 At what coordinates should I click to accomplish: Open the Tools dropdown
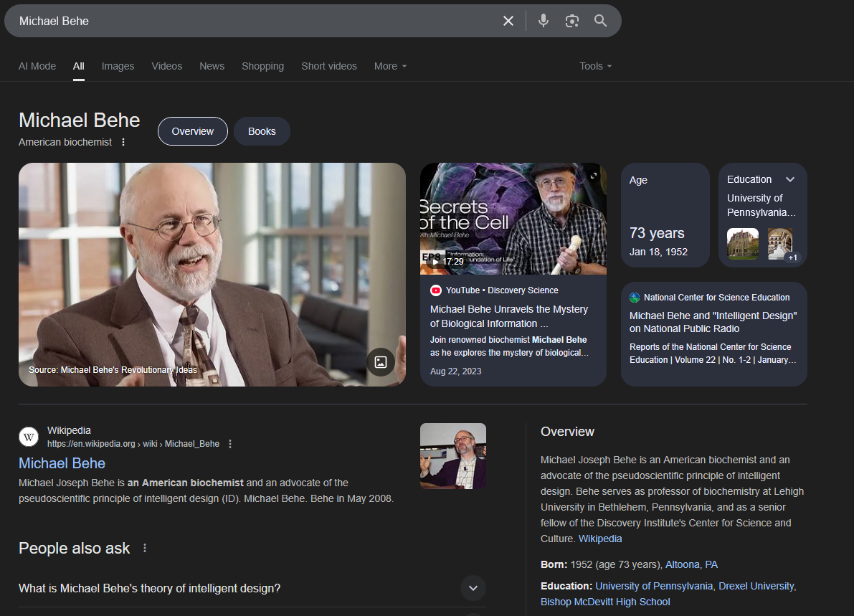595,66
